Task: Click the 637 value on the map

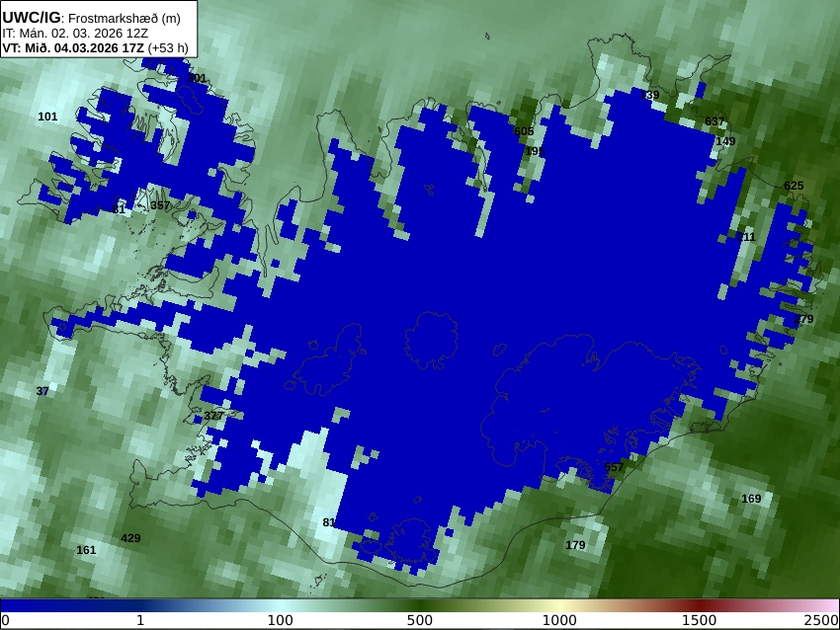Action: [714, 121]
